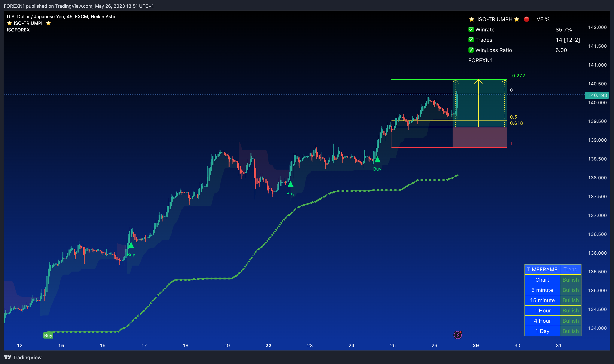This screenshot has width=614, height=364.
Task: Click the Bullish cell in 1 Day row
Action: [x=570, y=331]
